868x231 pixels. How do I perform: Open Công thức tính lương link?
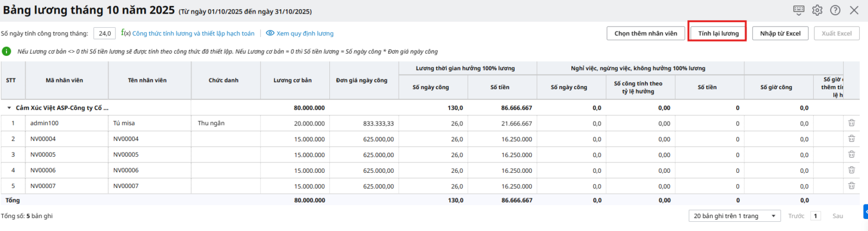(x=193, y=33)
